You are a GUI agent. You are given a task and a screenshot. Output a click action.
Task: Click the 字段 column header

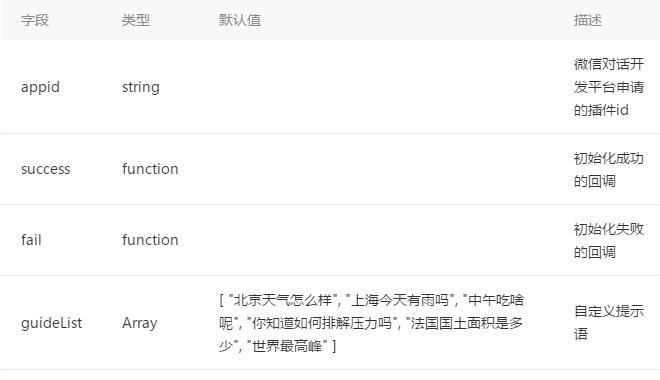pyautogui.click(x=35, y=20)
